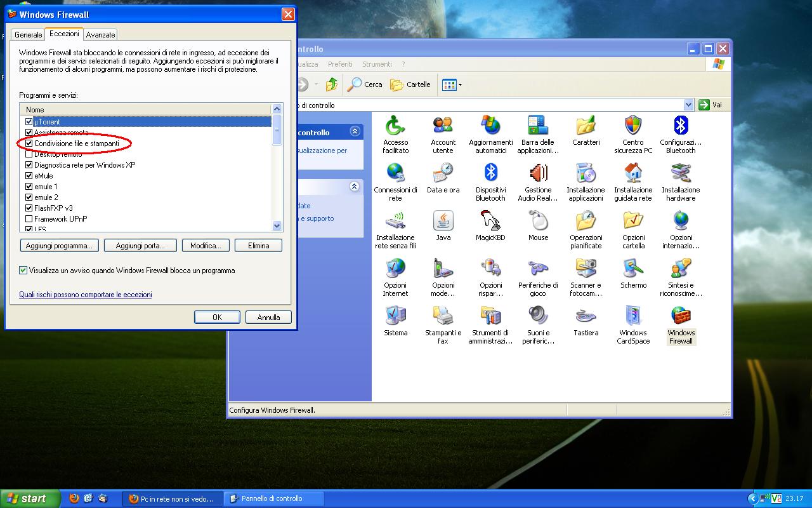Uncheck the emule 1 checkbox
Viewport: 812px width, 508px height.
pos(29,186)
